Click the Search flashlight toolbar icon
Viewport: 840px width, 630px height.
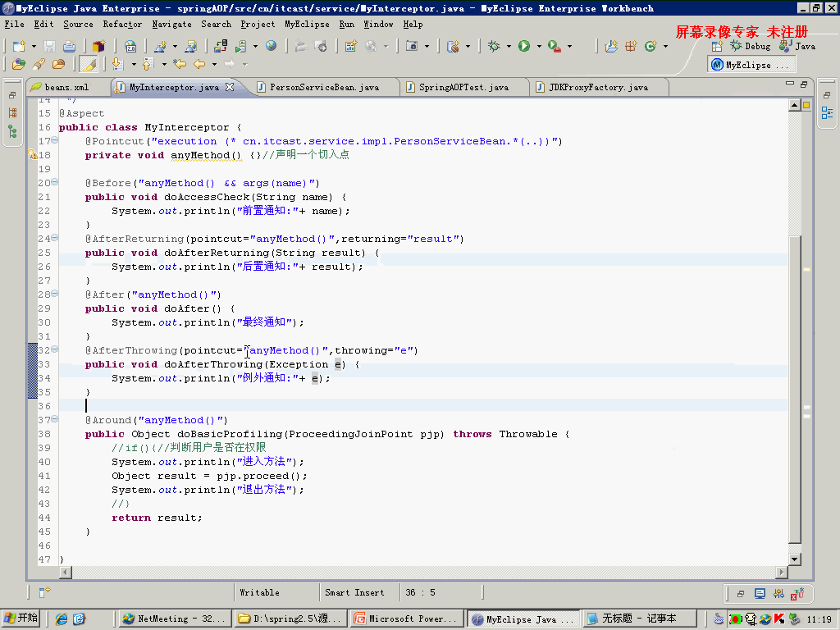tap(39, 64)
